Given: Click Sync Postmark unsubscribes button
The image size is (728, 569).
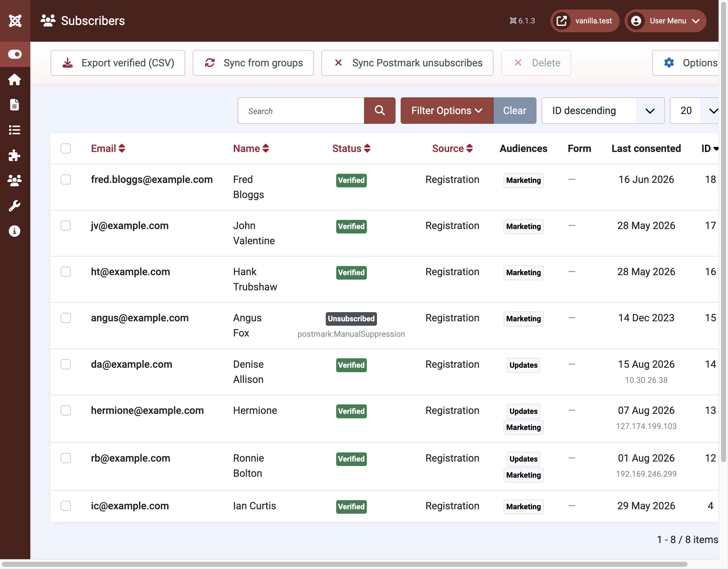Looking at the screenshot, I should coord(407,63).
